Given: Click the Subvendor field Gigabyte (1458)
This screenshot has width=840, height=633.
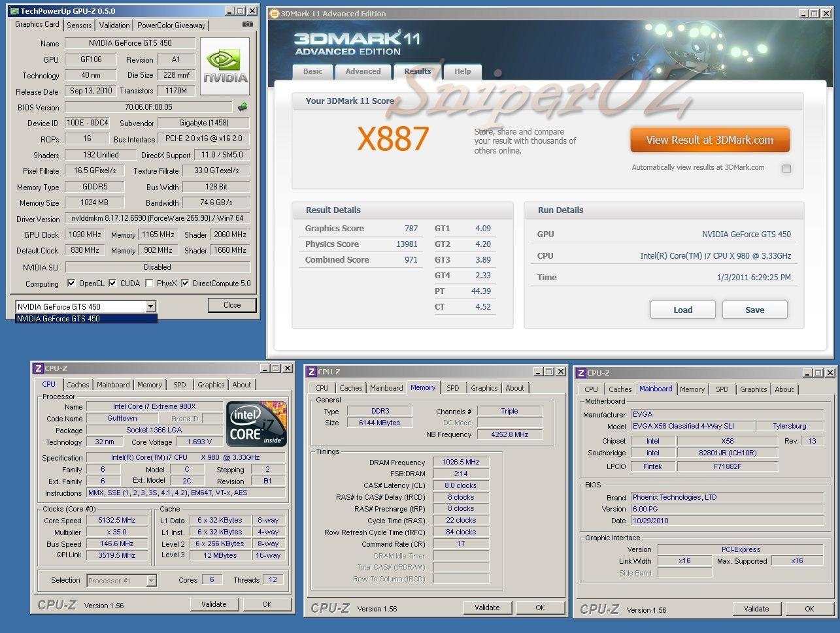Looking at the screenshot, I should click(x=205, y=123).
